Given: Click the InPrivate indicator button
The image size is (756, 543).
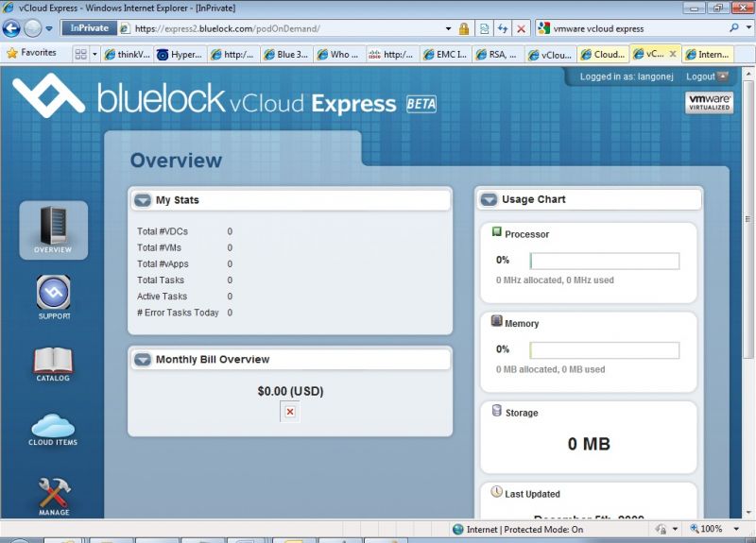Looking at the screenshot, I should [x=89, y=28].
